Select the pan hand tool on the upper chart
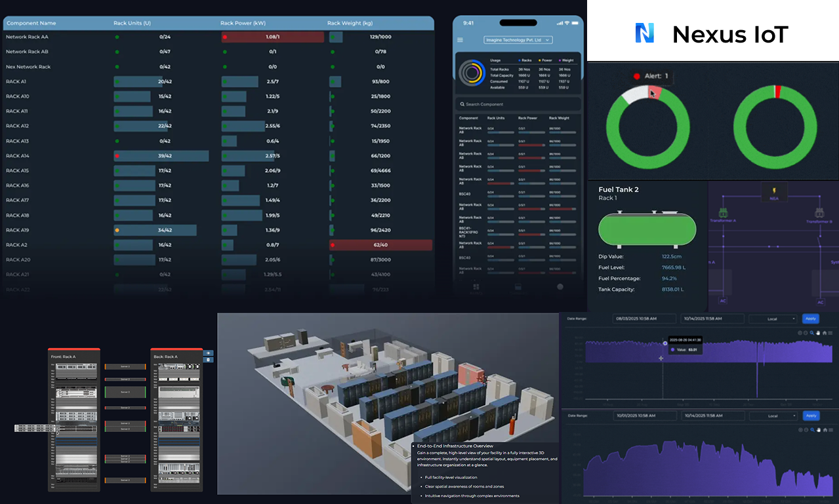This screenshot has height=504, width=839. click(818, 333)
